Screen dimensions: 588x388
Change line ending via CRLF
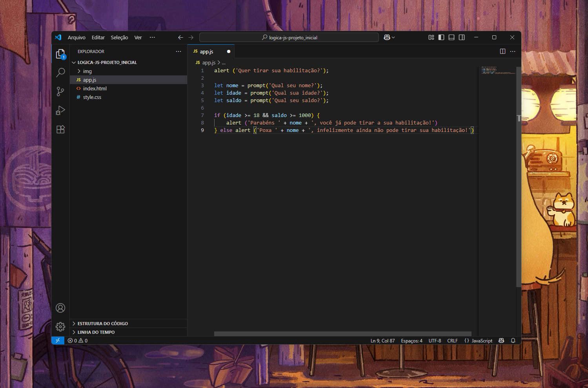[x=452, y=340]
